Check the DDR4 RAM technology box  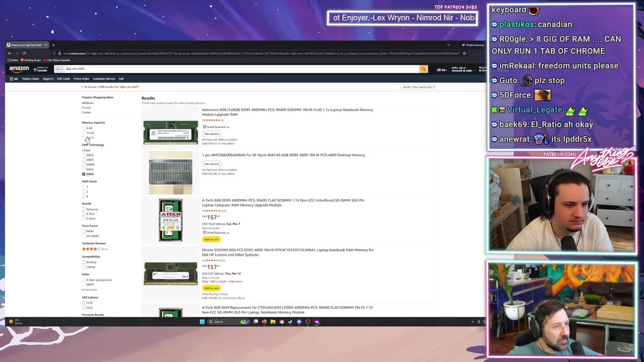[x=84, y=169]
